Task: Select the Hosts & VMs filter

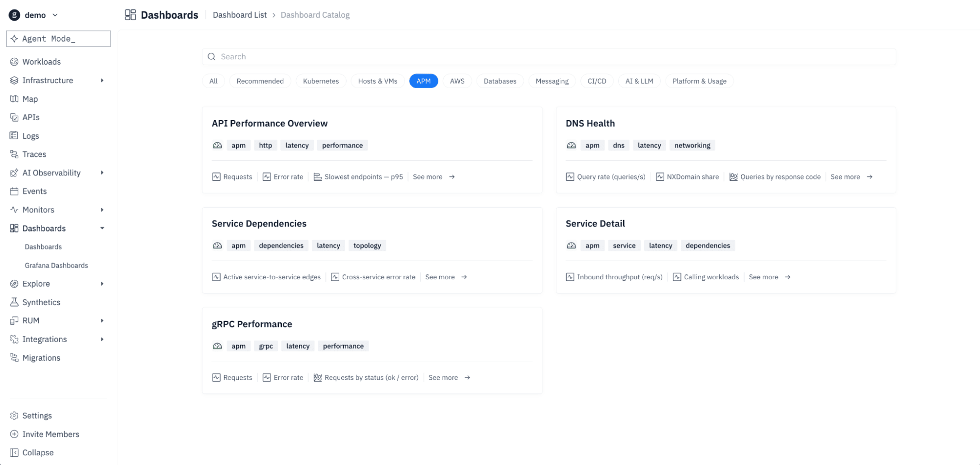Action: pyautogui.click(x=377, y=81)
